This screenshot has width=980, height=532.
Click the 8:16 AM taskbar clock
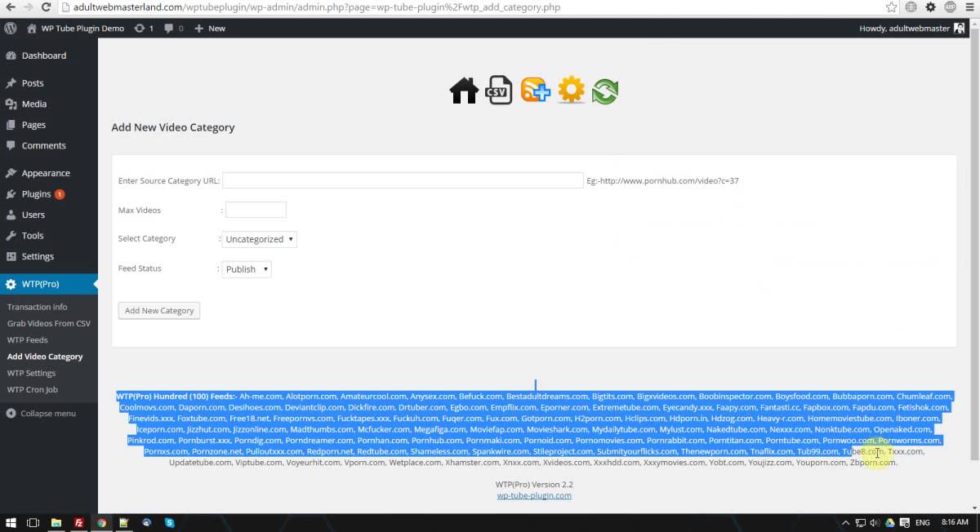pos(955,522)
